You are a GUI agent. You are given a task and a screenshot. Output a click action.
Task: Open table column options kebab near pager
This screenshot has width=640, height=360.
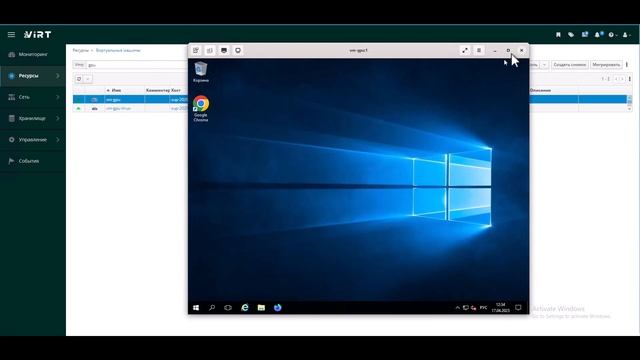point(630,79)
